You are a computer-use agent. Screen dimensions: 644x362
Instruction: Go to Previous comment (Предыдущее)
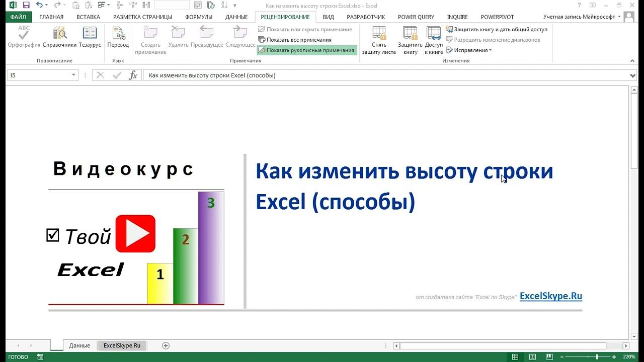click(x=207, y=37)
